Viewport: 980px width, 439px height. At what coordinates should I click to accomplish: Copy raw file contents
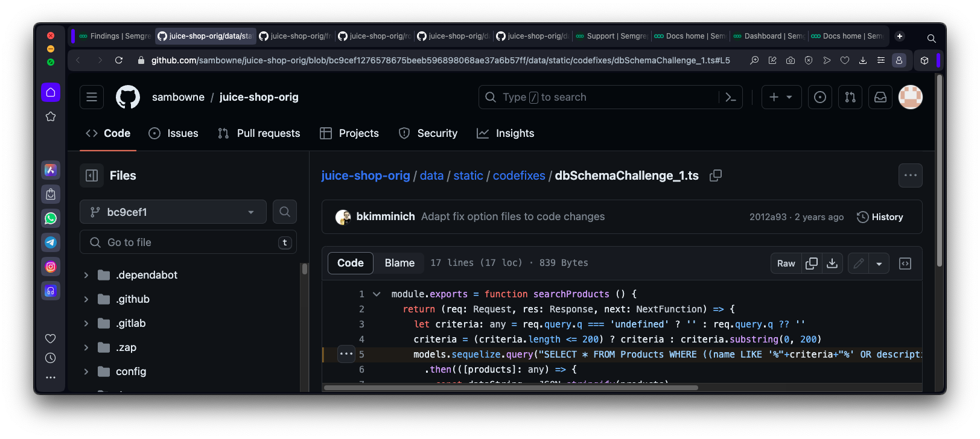click(x=812, y=264)
